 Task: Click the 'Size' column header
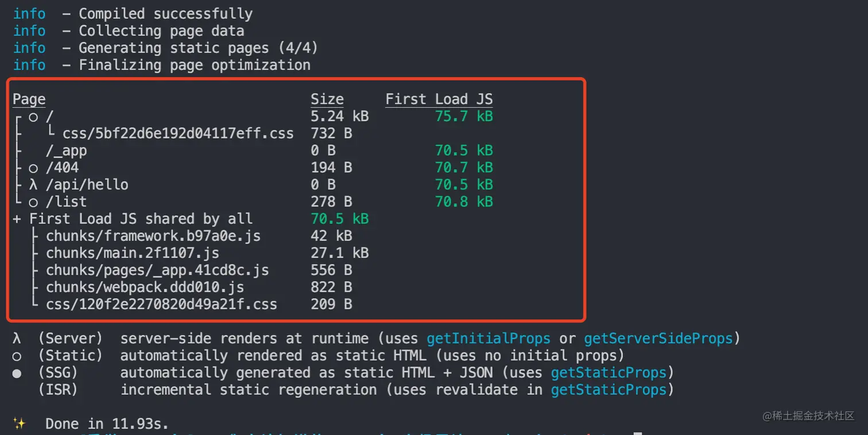click(x=327, y=99)
